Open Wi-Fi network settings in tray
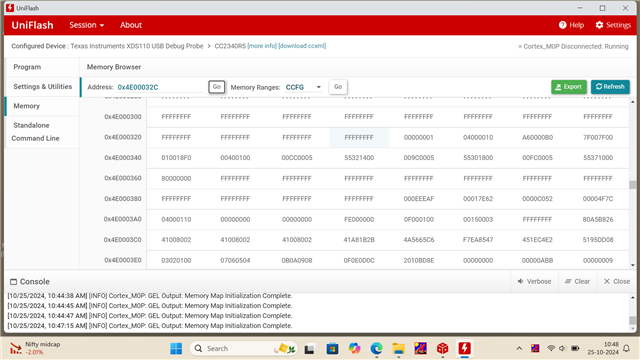640x360 pixels. click(x=551, y=348)
